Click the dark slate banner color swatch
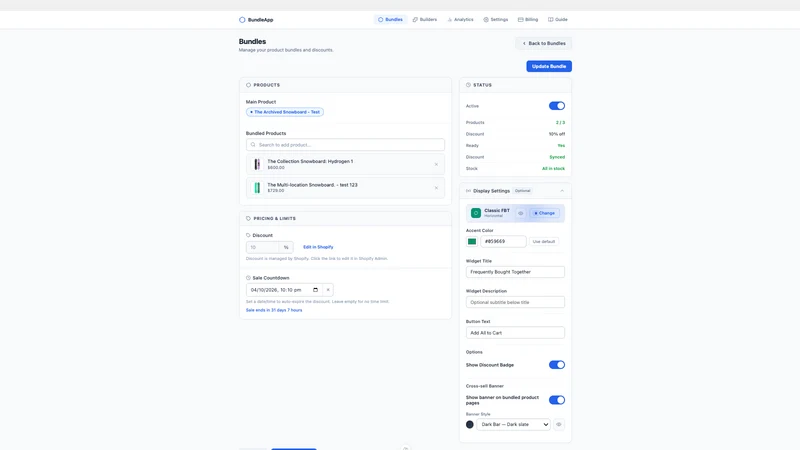The width and height of the screenshot is (800, 450). (x=469, y=424)
